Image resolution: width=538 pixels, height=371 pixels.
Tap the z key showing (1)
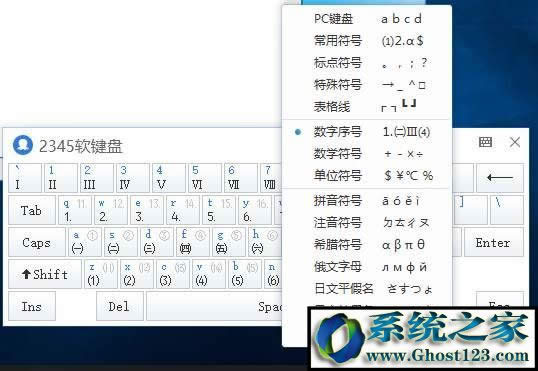coord(101,274)
